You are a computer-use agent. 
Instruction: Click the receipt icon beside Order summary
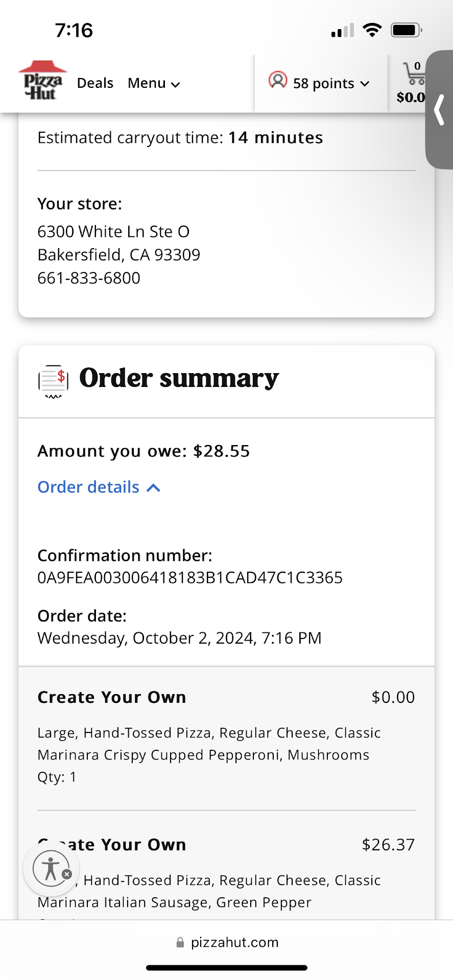point(53,381)
